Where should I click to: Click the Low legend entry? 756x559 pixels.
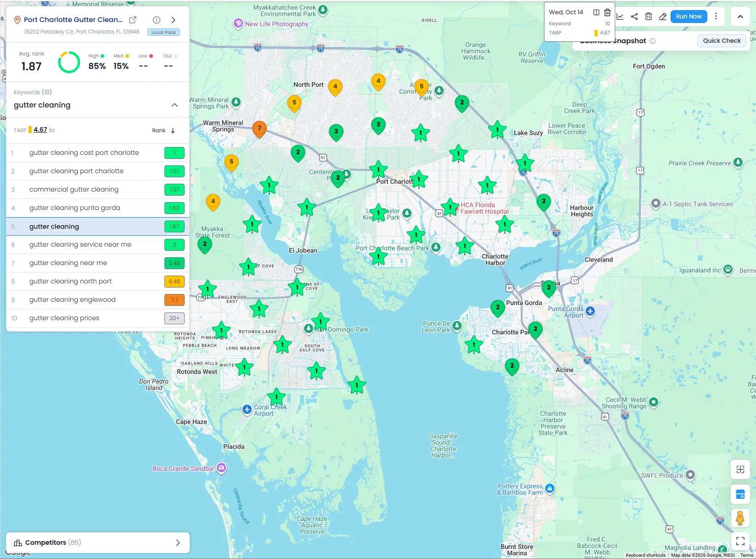click(x=146, y=62)
